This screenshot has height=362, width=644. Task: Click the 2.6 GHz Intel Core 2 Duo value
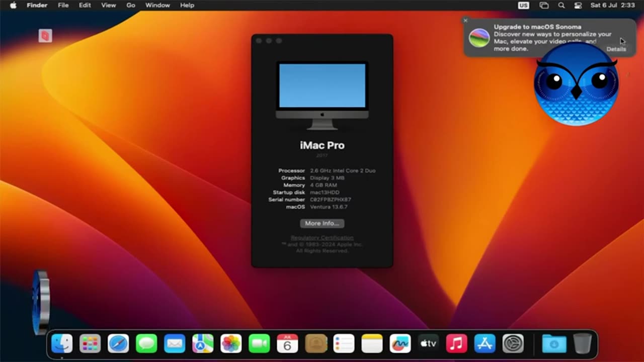click(343, 170)
